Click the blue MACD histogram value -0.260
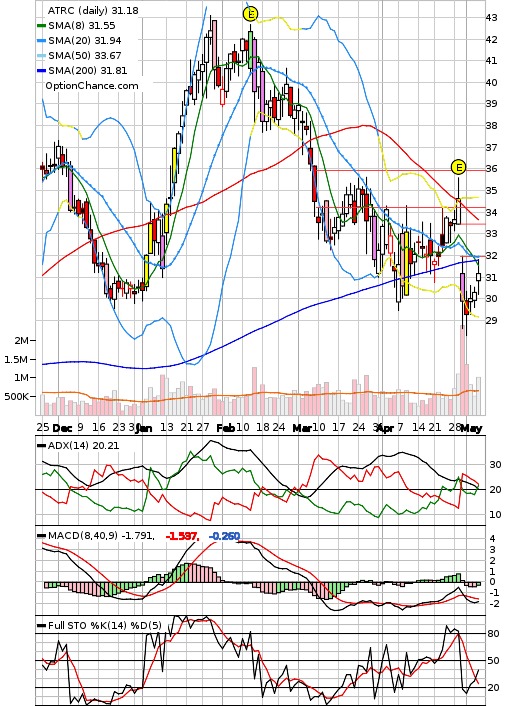526x706 pixels. pos(224,536)
